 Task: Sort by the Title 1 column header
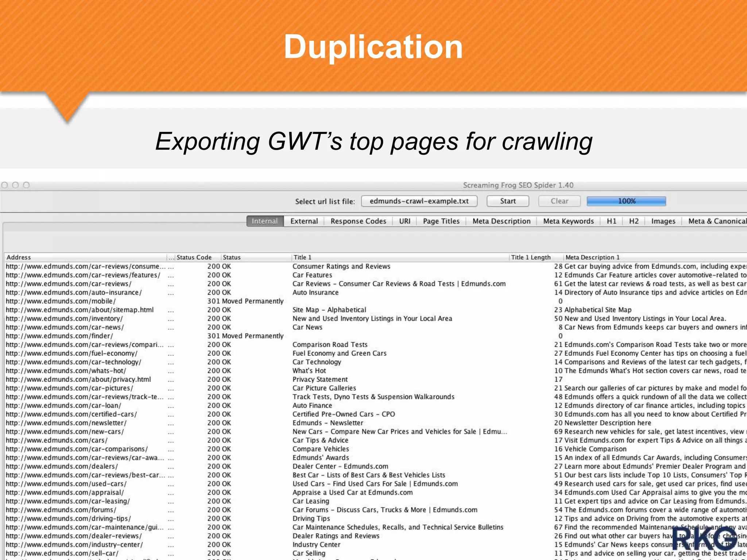400,257
